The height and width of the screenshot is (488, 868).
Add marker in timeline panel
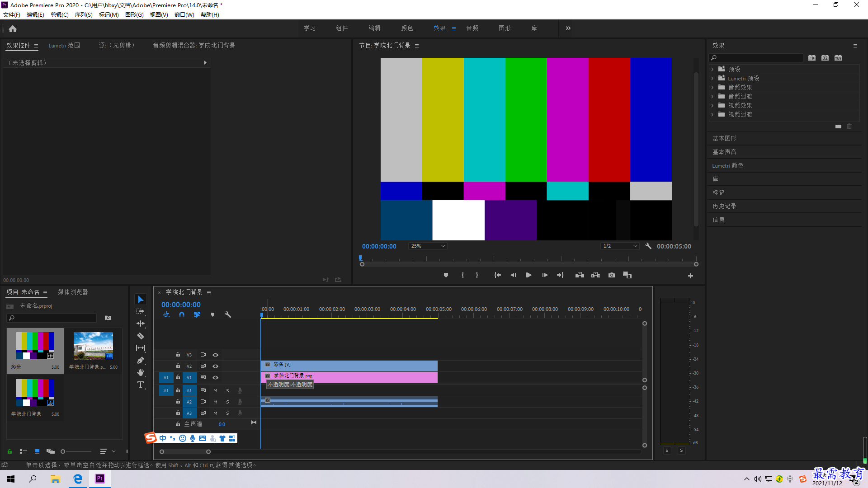click(x=212, y=314)
